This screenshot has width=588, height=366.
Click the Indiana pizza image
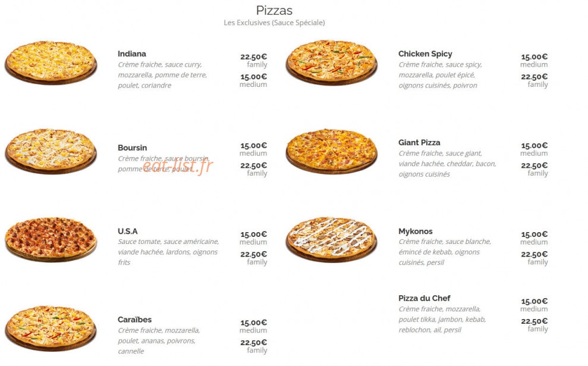tap(51, 62)
